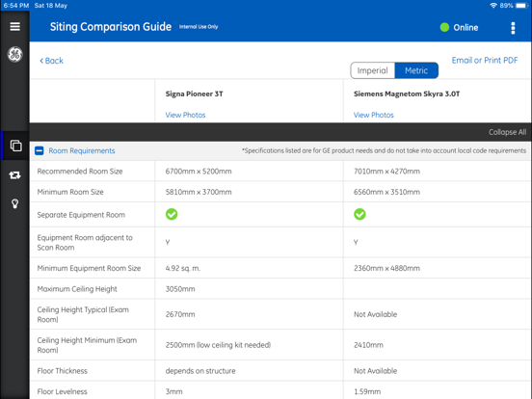Image resolution: width=532 pixels, height=399 pixels.
Task: Select the Internal Use Only label
Action: click(x=199, y=27)
